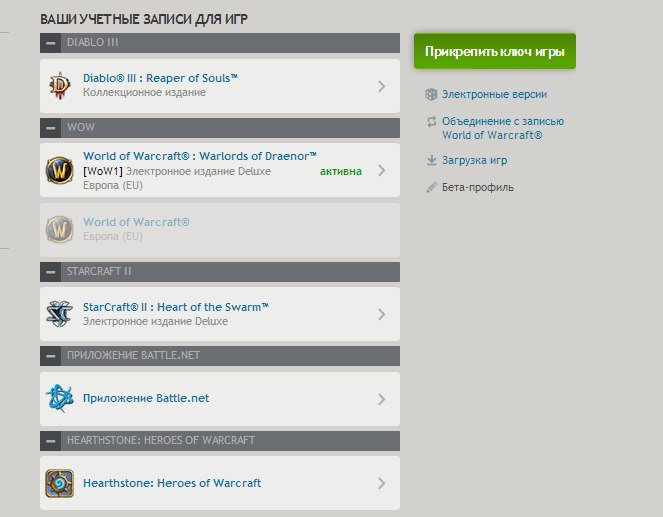Image resolution: width=663 pixels, height=517 pixels.
Task: Click the pencil icon beside Бета-профиль
Action: point(431,187)
